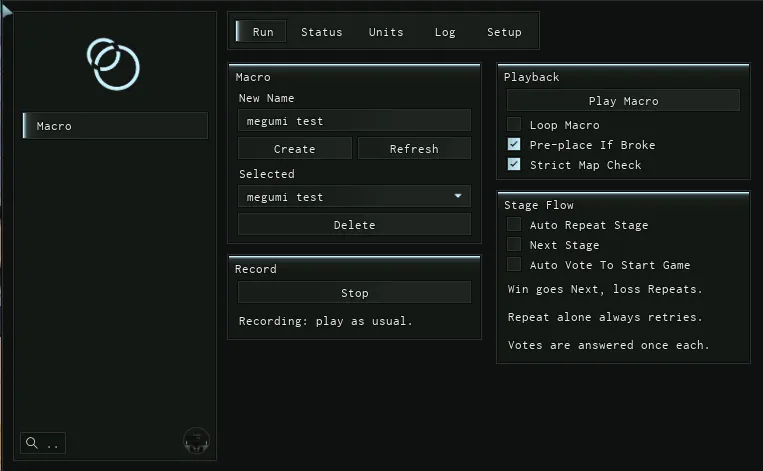This screenshot has height=471, width=763.
Task: Click Play Macro button
Action: pyautogui.click(x=623, y=100)
